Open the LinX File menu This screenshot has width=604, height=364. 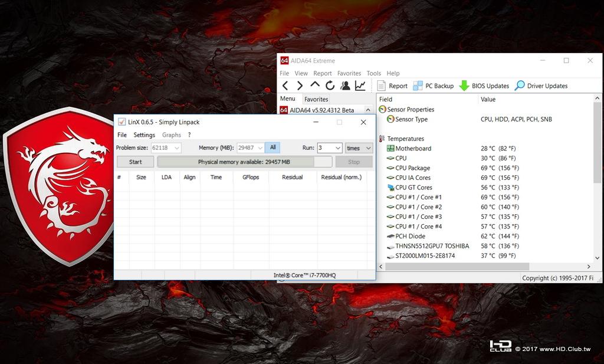(122, 135)
